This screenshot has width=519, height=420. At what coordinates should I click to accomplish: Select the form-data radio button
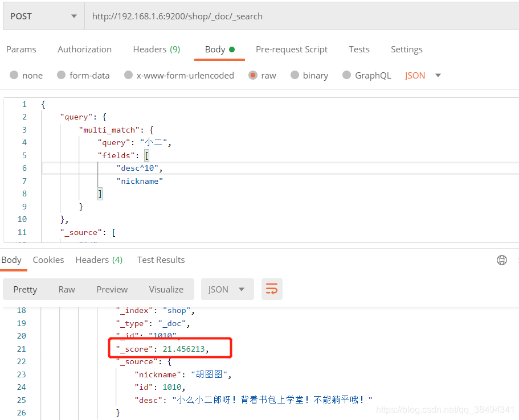pos(62,75)
